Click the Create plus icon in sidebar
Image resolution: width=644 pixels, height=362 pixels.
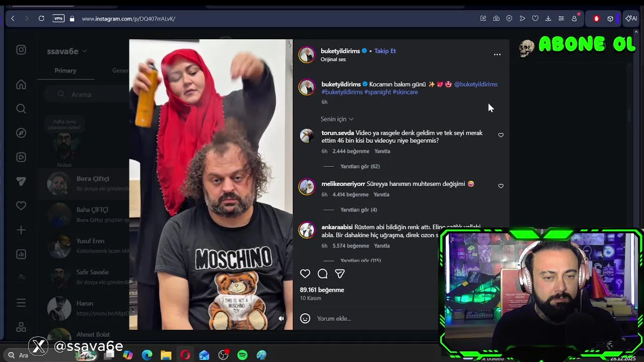(x=21, y=230)
